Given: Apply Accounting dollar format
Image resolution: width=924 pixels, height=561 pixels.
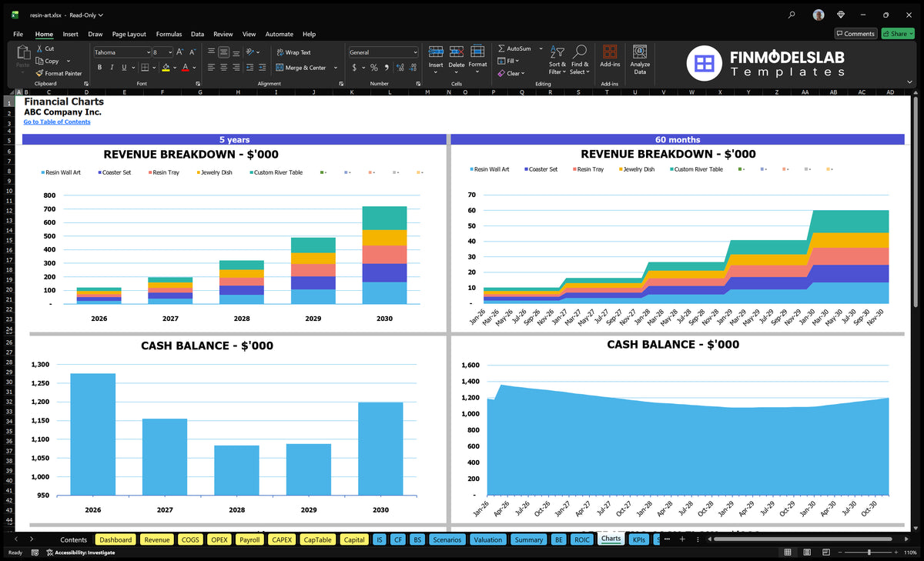Looking at the screenshot, I should [x=354, y=68].
